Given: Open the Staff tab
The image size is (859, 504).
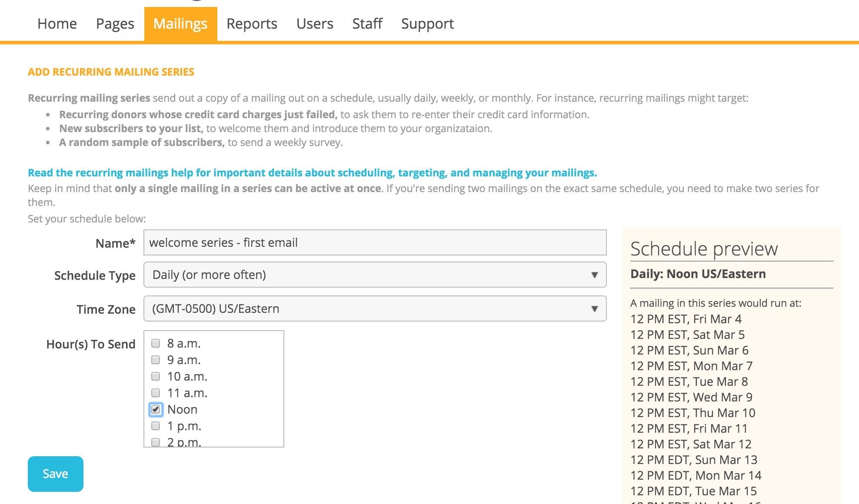Looking at the screenshot, I should point(367,23).
